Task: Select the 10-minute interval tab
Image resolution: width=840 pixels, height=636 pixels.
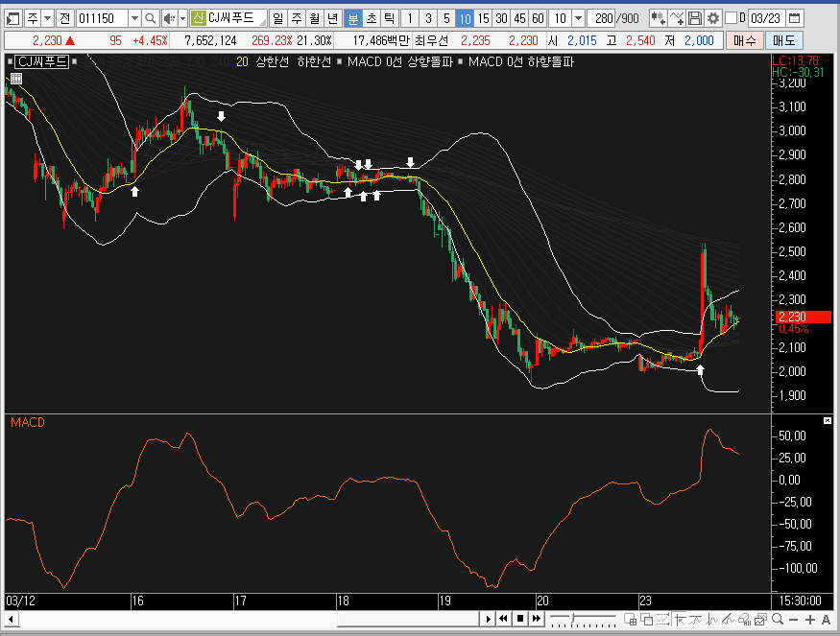Action: coord(465,19)
